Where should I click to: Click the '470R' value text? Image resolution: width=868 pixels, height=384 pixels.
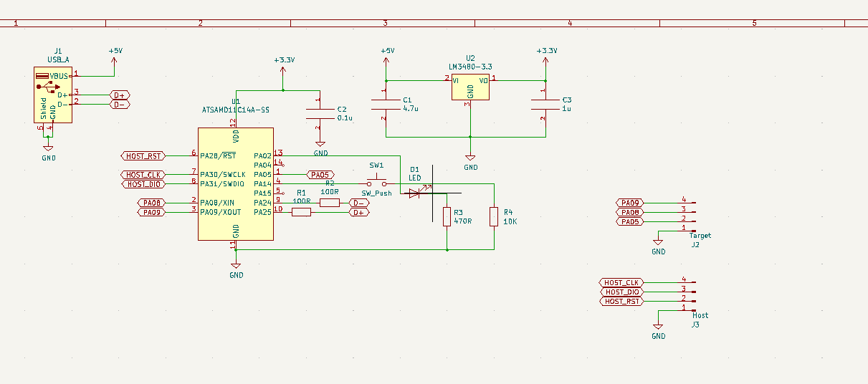(463, 221)
